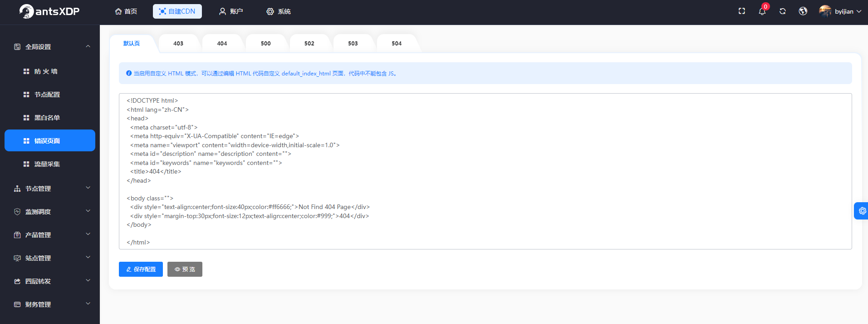The height and width of the screenshot is (324, 868).
Task: Click the 产品管理 box icon
Action: pyautogui.click(x=17, y=235)
